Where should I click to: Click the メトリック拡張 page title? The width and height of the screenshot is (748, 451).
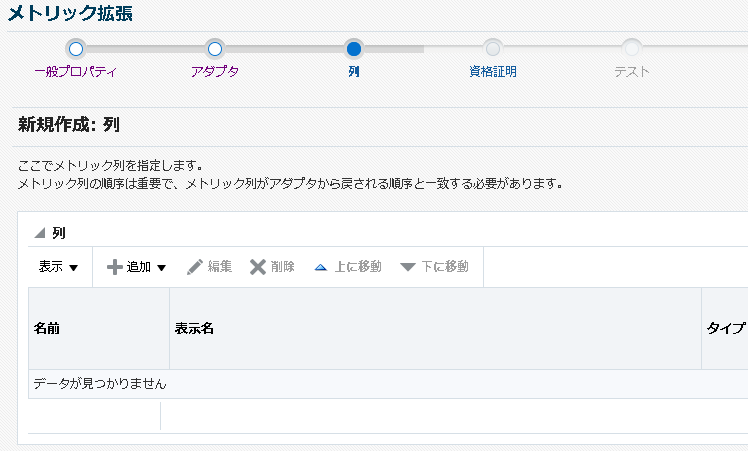[x=70, y=13]
